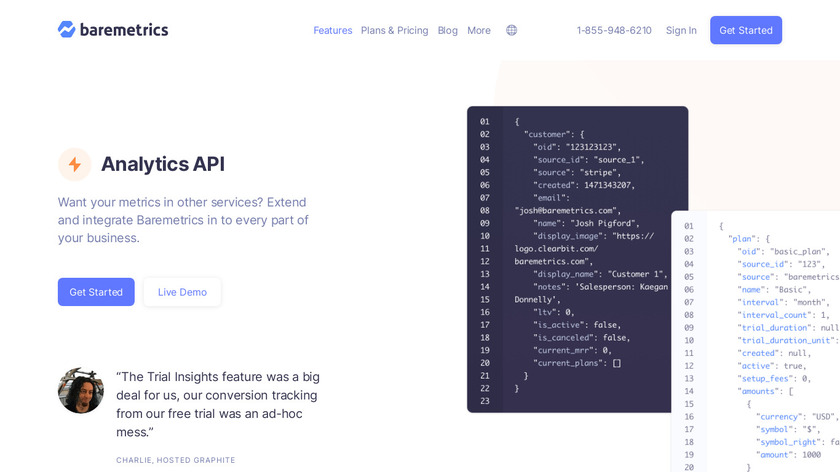Click the Trial Insights testimonial quote
The width and height of the screenshot is (840, 472).
[x=218, y=404]
